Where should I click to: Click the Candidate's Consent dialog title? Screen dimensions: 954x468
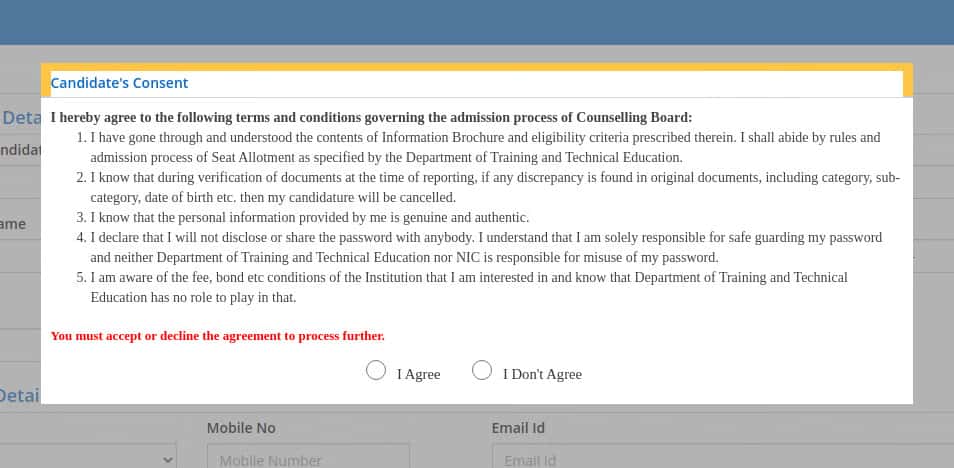pos(119,83)
